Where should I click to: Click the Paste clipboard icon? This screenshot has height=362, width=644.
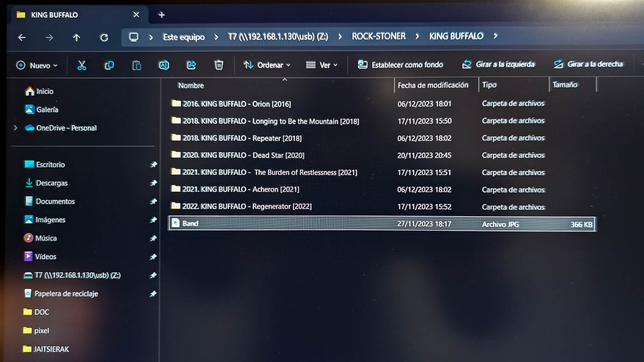(136, 65)
